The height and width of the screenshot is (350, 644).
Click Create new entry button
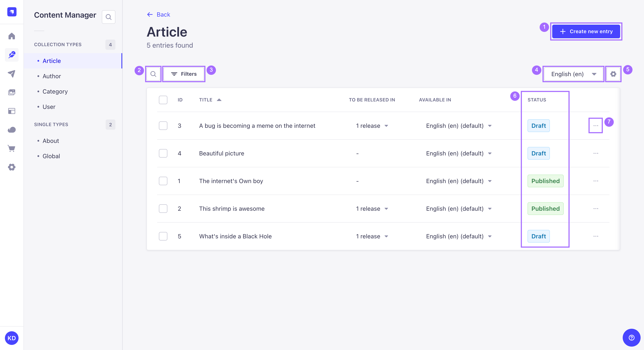586,31
